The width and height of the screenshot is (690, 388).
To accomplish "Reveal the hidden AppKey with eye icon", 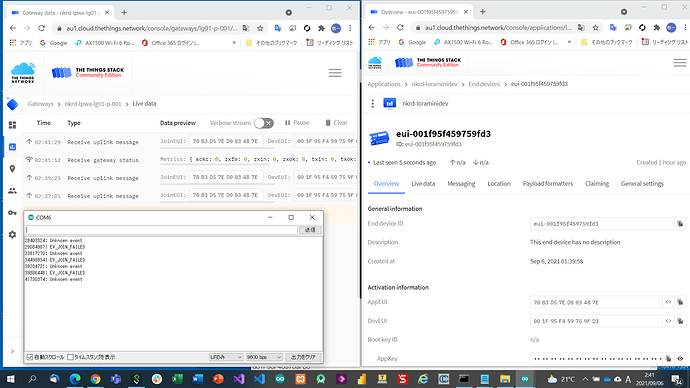I will (x=680, y=359).
